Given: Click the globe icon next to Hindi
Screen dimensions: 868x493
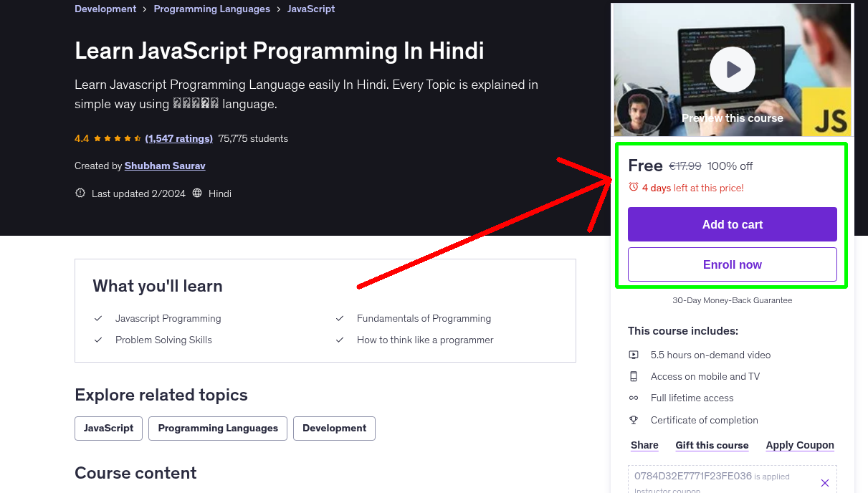Looking at the screenshot, I should coord(196,193).
